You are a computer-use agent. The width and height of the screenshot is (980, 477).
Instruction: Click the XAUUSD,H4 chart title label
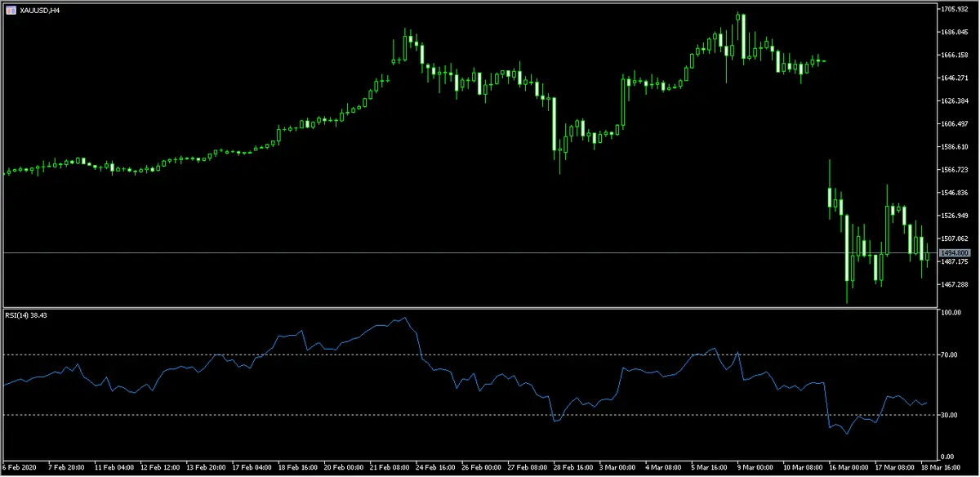click(40, 9)
